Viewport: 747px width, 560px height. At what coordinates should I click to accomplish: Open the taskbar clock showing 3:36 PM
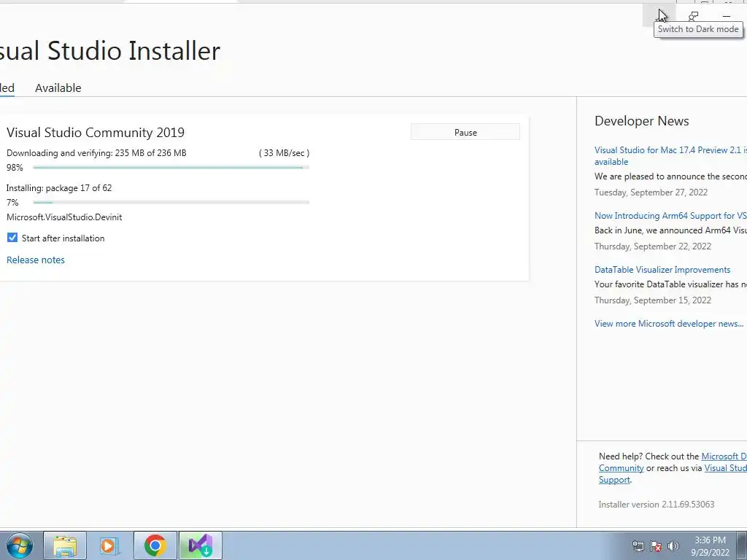click(710, 545)
